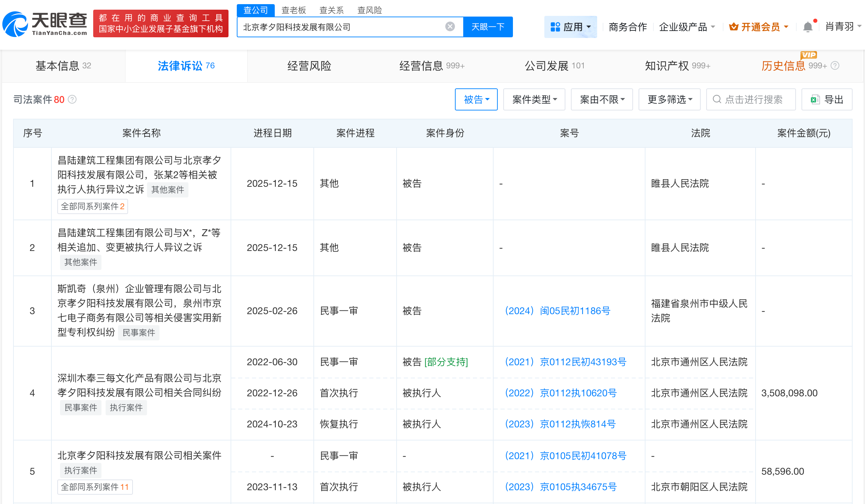Open the 案由不限 dropdown
865x504 pixels.
point(601,99)
